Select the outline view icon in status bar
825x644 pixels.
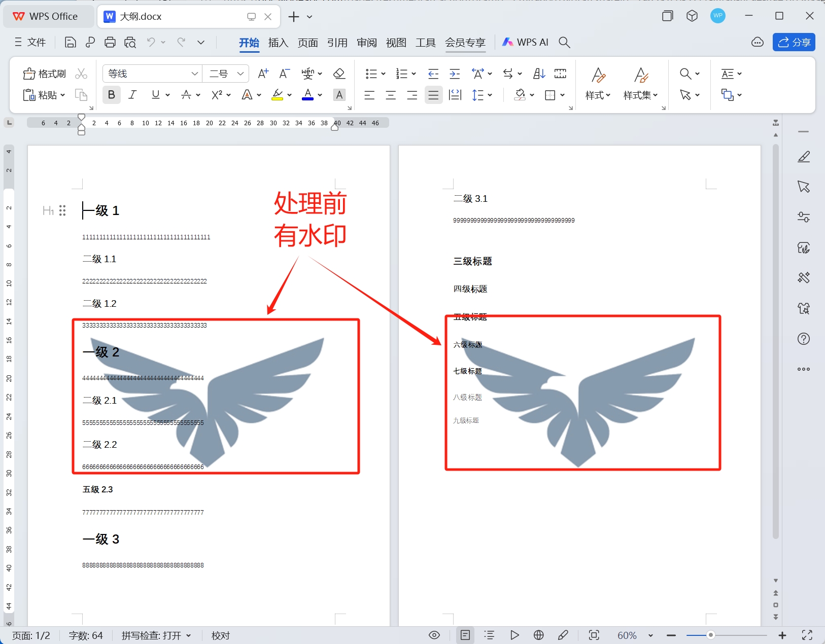tap(489, 635)
